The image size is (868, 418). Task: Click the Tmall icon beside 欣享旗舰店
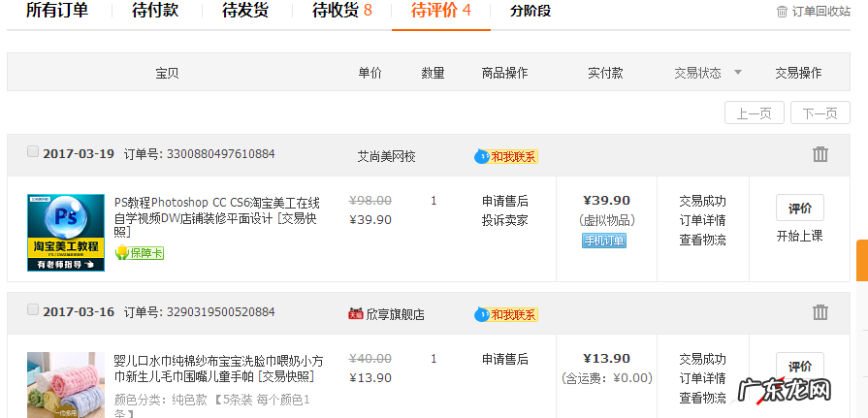click(x=356, y=313)
